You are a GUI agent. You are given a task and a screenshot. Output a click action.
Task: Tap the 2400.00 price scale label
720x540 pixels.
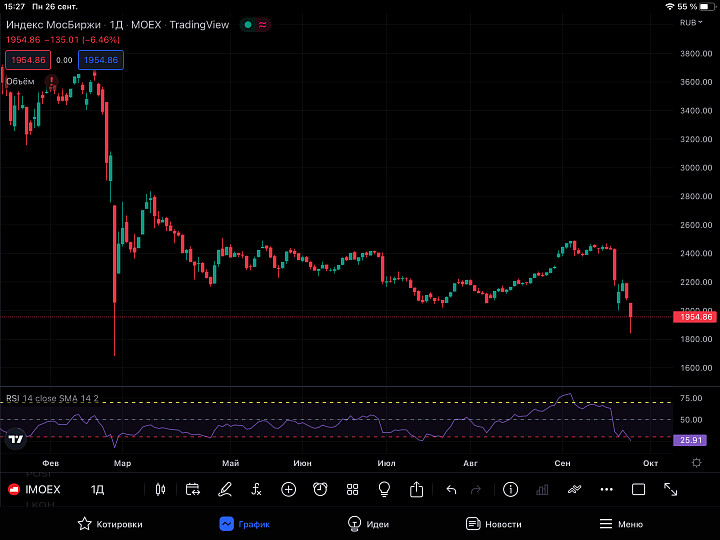pyautogui.click(x=696, y=253)
